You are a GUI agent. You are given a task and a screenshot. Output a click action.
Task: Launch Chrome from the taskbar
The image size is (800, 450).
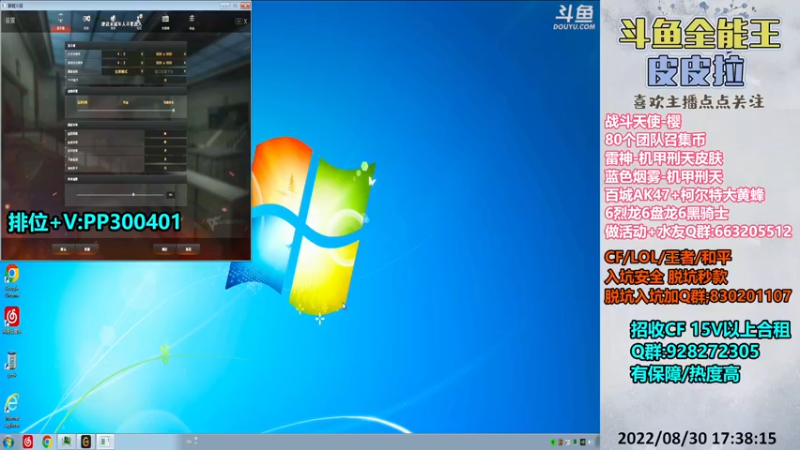point(47,442)
